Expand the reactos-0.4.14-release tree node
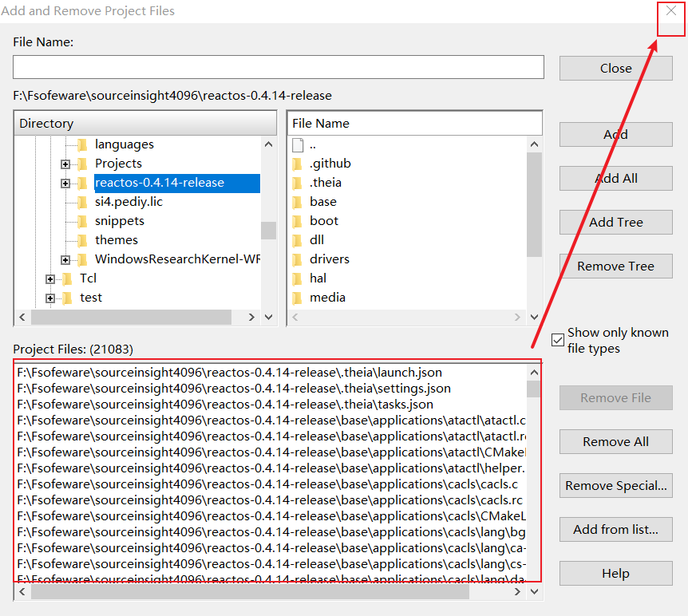The height and width of the screenshot is (616, 688). (x=65, y=184)
